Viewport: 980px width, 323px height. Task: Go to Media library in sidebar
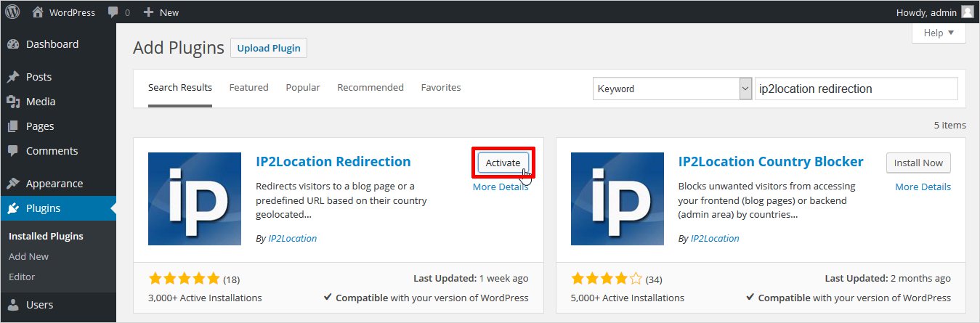click(41, 102)
